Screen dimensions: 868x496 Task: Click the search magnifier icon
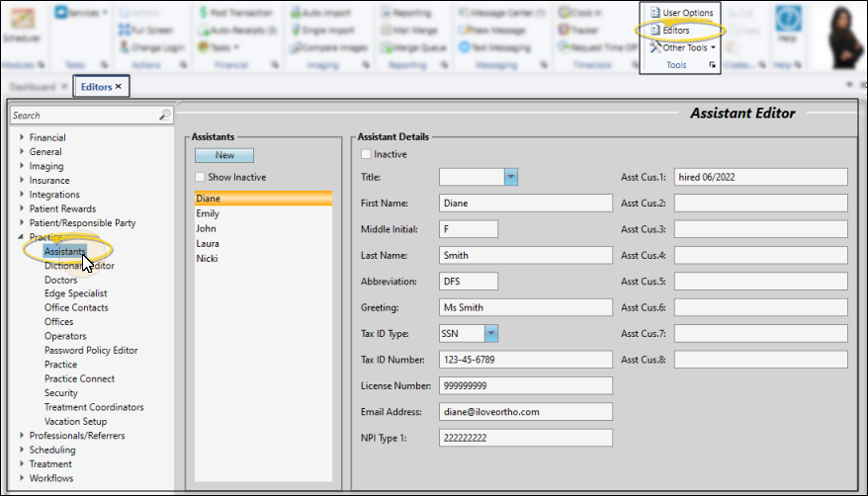[164, 115]
